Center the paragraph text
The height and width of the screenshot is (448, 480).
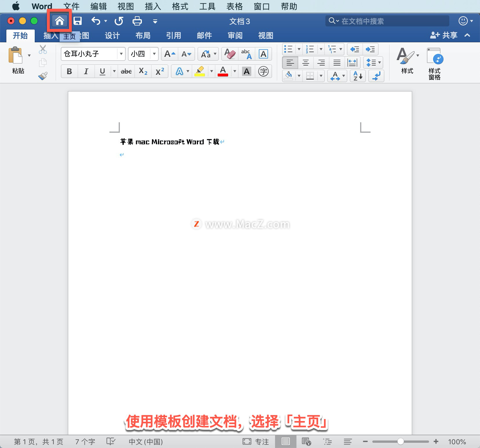point(306,62)
